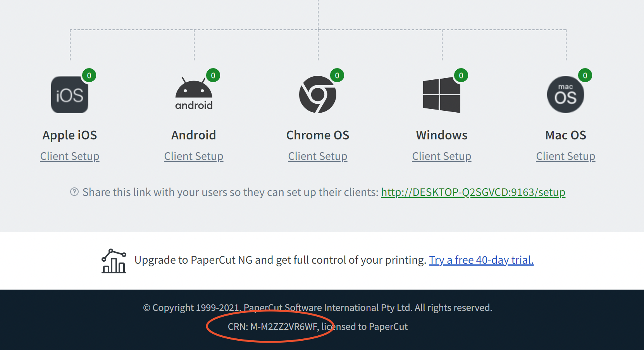
Task: Click the green counter above Mac OS
Action: [x=585, y=76]
